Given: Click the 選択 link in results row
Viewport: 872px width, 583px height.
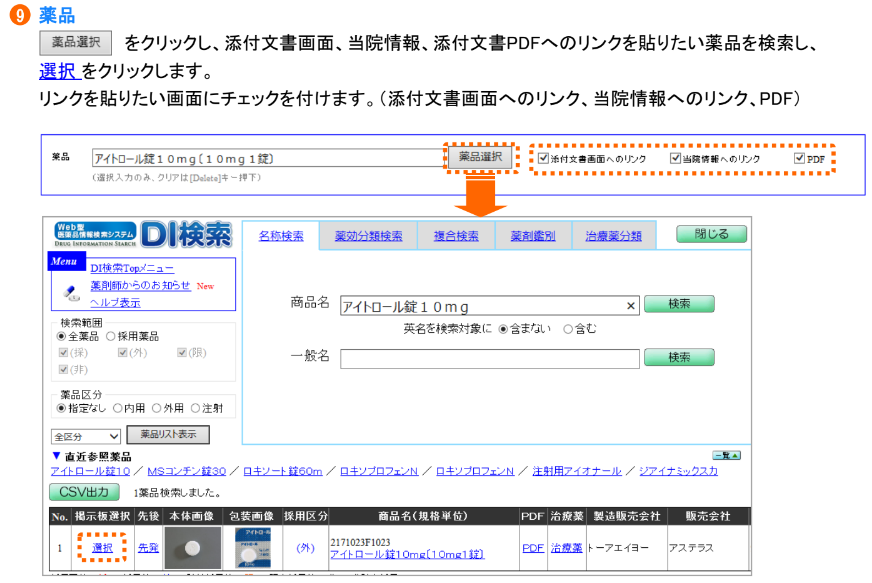Looking at the screenshot, I should tap(103, 548).
